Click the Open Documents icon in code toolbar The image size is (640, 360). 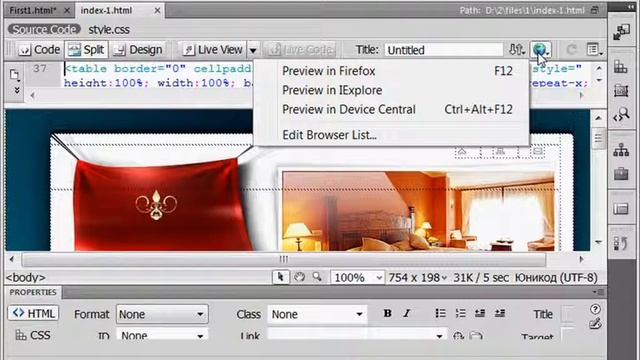coord(15,75)
